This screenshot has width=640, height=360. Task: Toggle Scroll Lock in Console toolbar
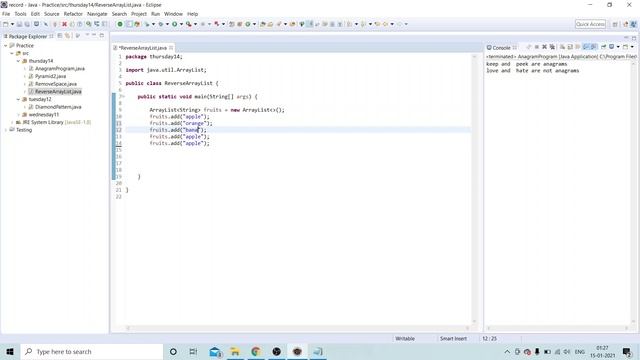point(570,47)
